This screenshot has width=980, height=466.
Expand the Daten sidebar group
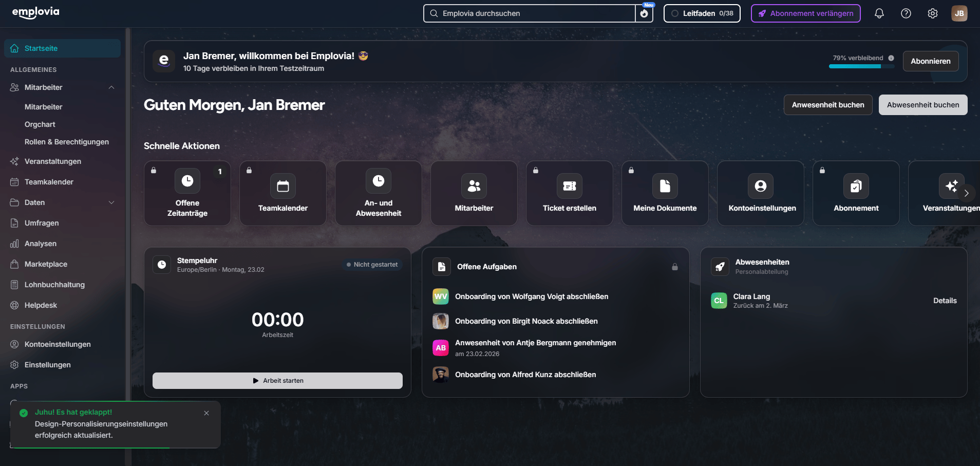111,202
